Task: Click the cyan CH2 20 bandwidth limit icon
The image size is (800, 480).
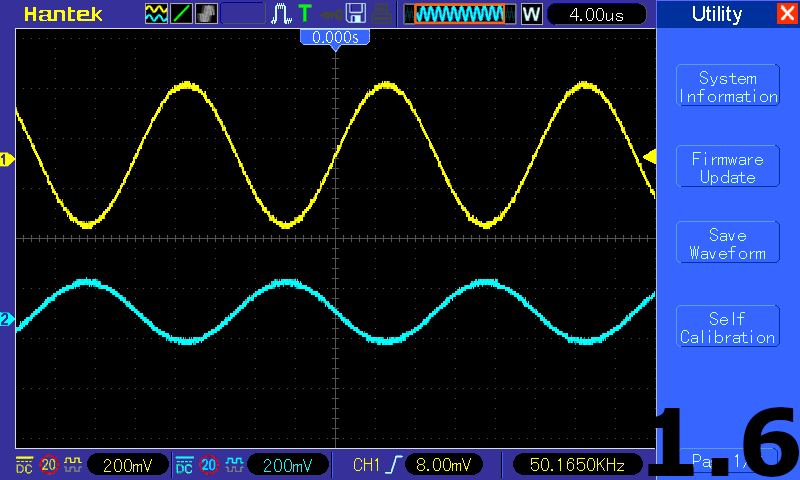Action: [209, 465]
